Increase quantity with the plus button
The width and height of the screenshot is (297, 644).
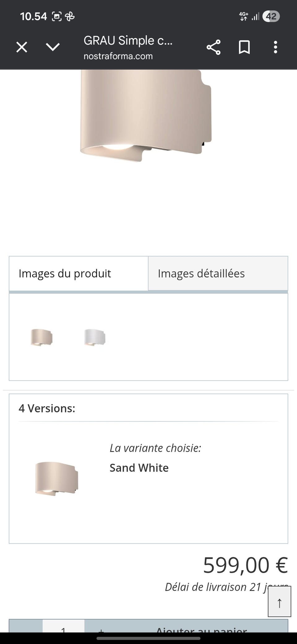(x=100, y=629)
